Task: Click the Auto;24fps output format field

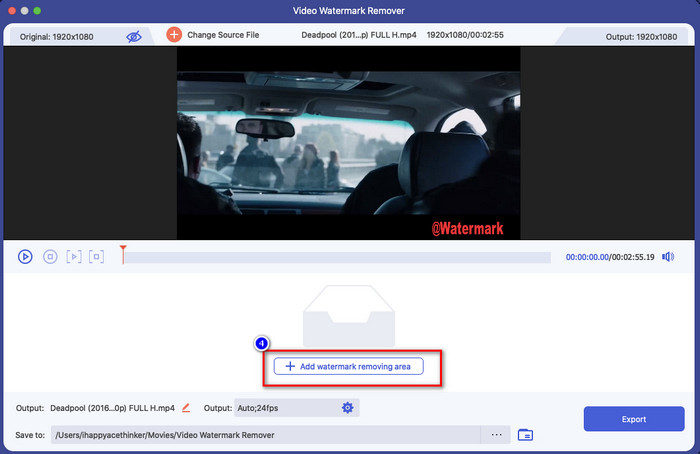Action: point(296,408)
